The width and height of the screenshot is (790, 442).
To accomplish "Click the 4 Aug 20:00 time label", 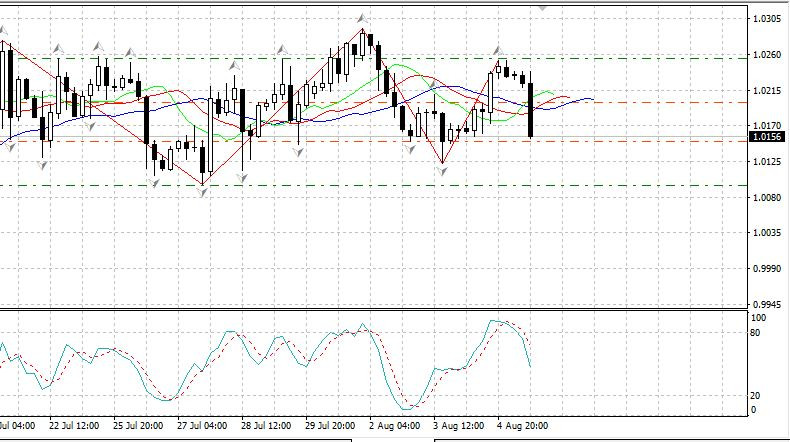I will [522, 426].
